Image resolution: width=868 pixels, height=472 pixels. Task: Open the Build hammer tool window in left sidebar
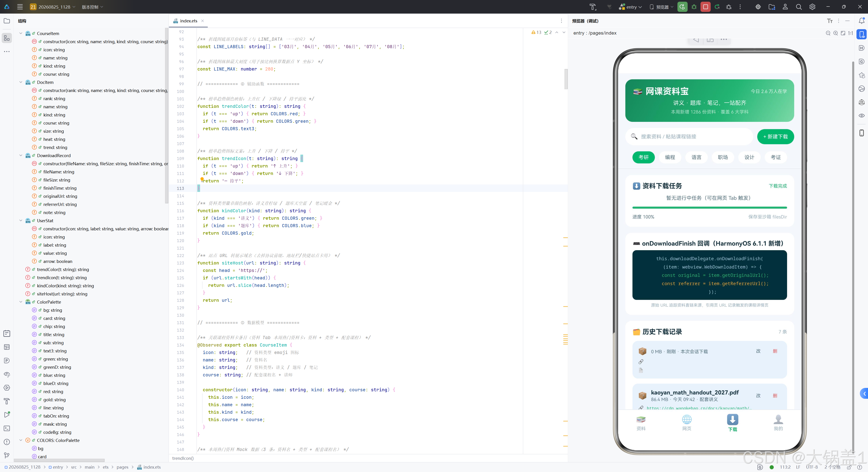pos(7,401)
